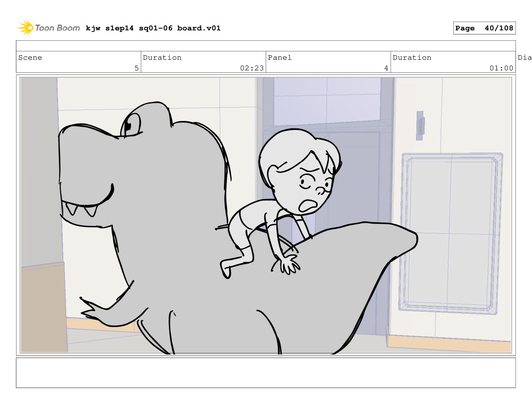Click the scene duration value '02:23'
The height and width of the screenshot is (412, 532).
[252, 68]
